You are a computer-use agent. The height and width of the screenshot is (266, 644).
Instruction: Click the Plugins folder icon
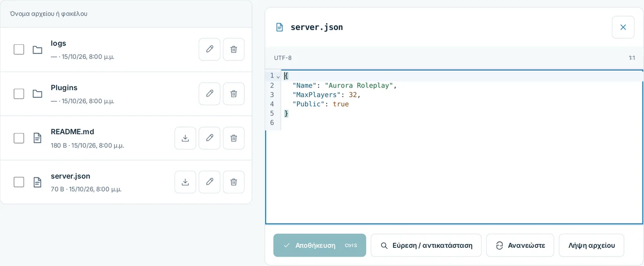[x=37, y=94]
